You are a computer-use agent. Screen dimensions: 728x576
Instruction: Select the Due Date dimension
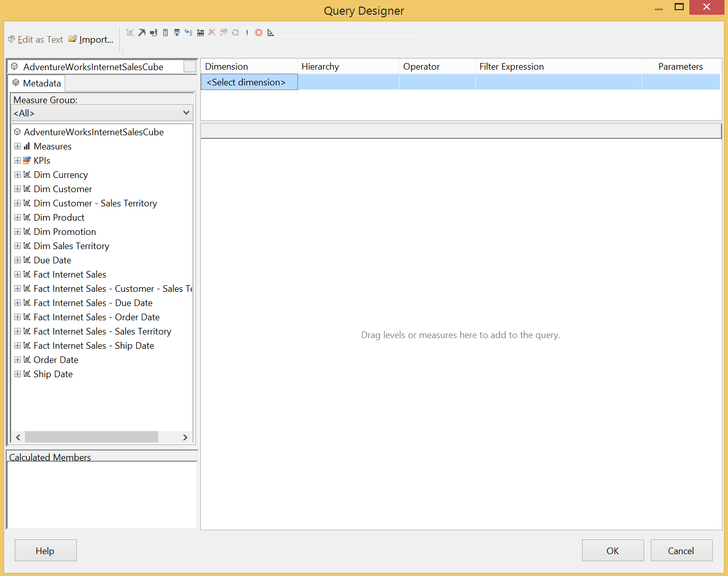coord(52,260)
